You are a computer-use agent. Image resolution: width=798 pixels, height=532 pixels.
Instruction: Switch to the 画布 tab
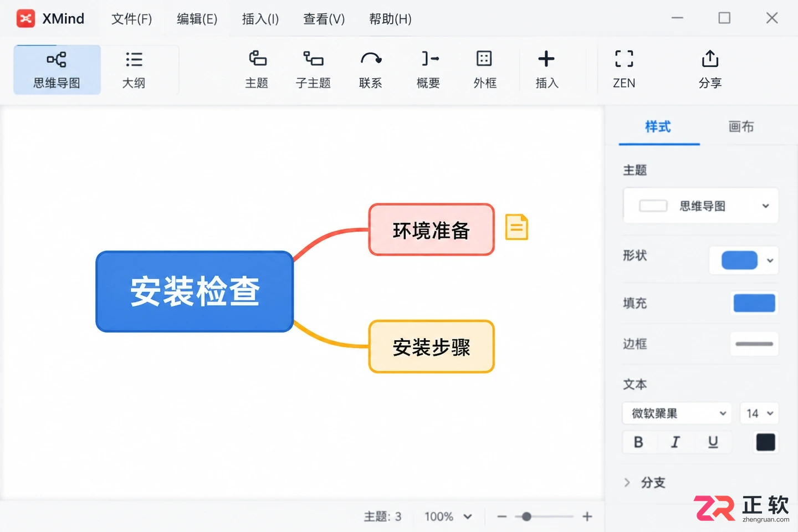pyautogui.click(x=741, y=127)
